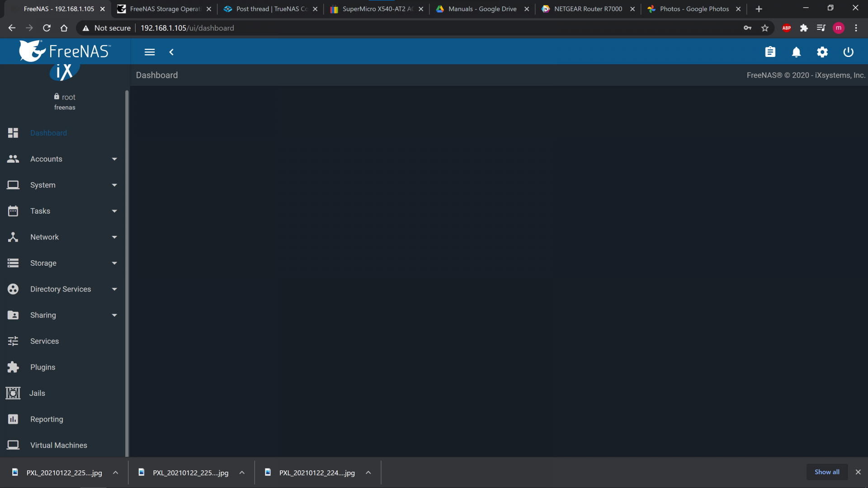Open options arrow for PXL_20210122_224 download
The image size is (868, 488).
(x=368, y=473)
